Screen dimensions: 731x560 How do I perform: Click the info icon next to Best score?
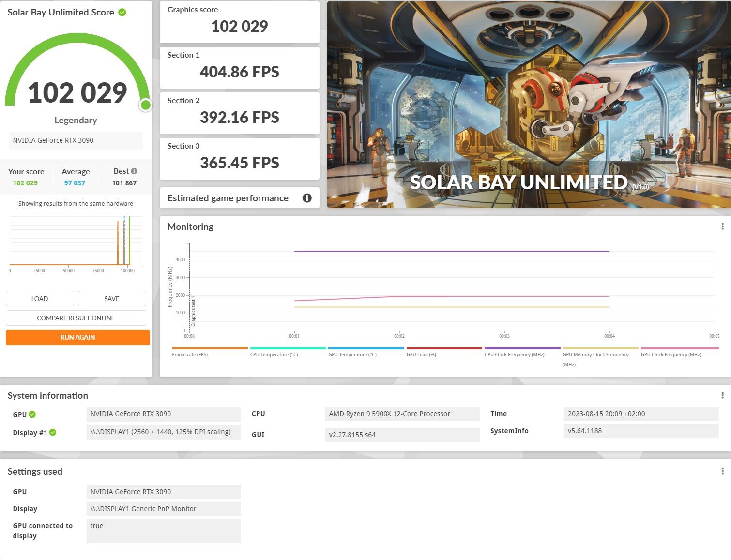coord(134,171)
